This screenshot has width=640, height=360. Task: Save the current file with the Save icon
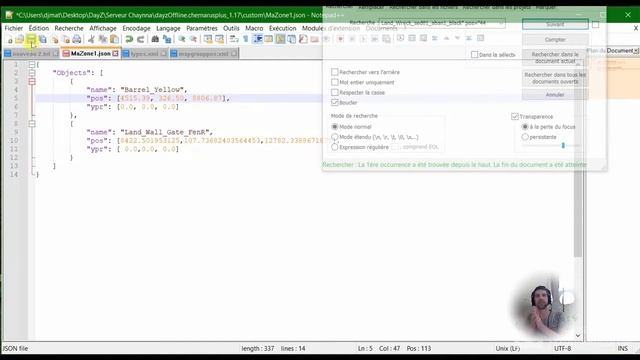[x=31, y=39]
